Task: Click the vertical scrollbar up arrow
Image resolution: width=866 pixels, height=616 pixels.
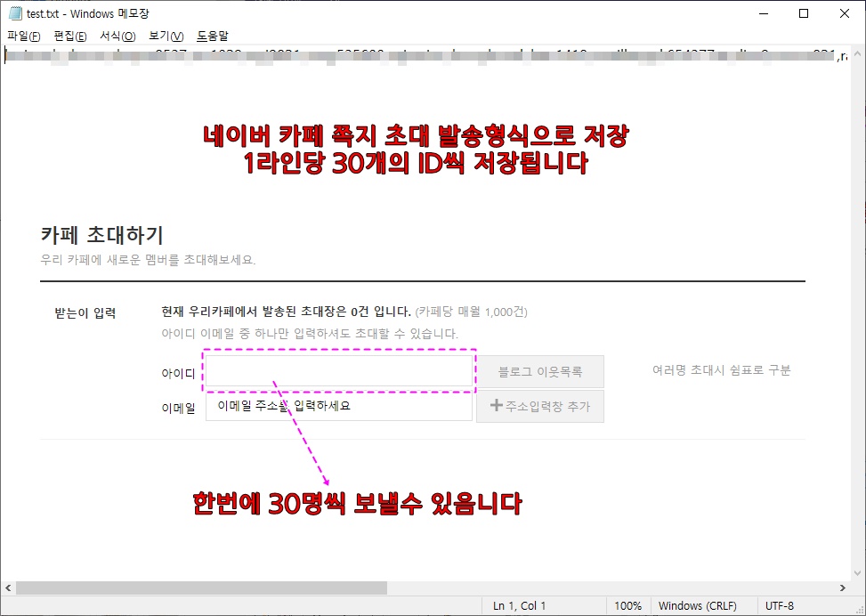Action: [x=858, y=53]
